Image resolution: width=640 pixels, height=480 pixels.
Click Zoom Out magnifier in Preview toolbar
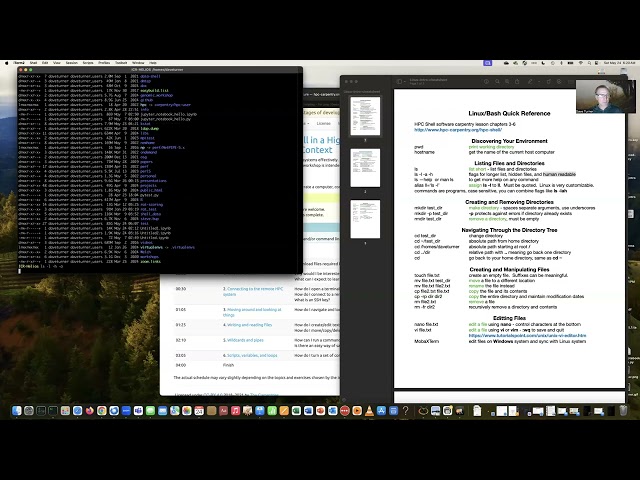(497, 82)
